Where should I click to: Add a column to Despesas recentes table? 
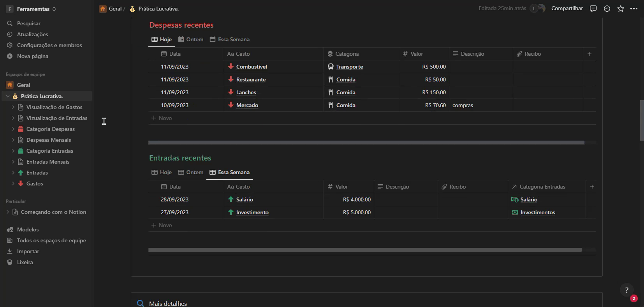click(x=589, y=54)
